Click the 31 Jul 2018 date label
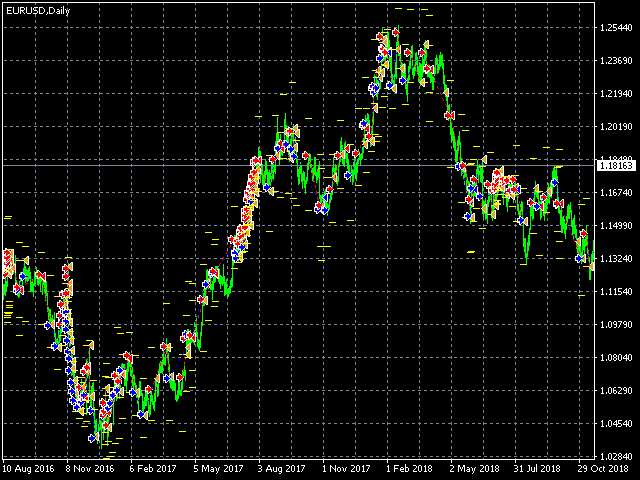 pos(537,469)
